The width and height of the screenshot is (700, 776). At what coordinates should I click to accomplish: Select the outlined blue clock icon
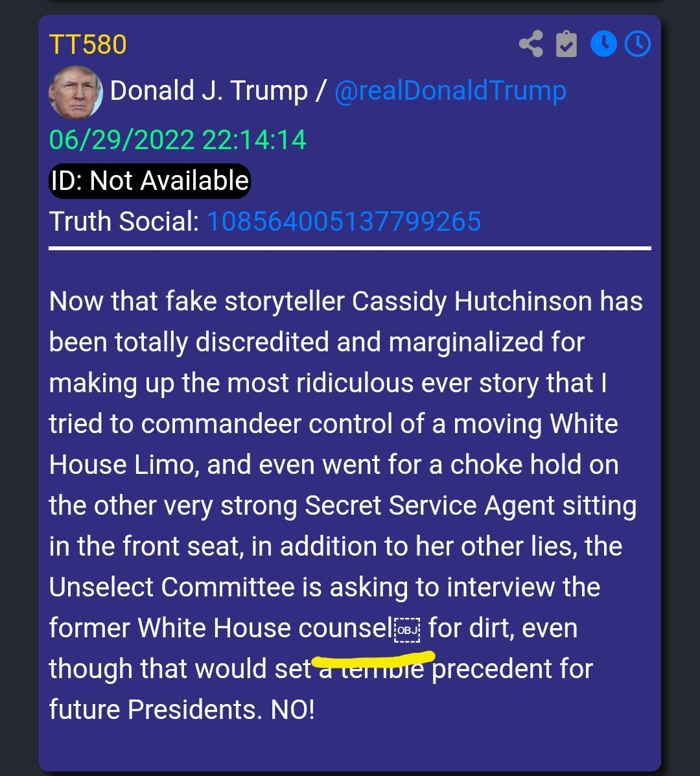coord(638,43)
